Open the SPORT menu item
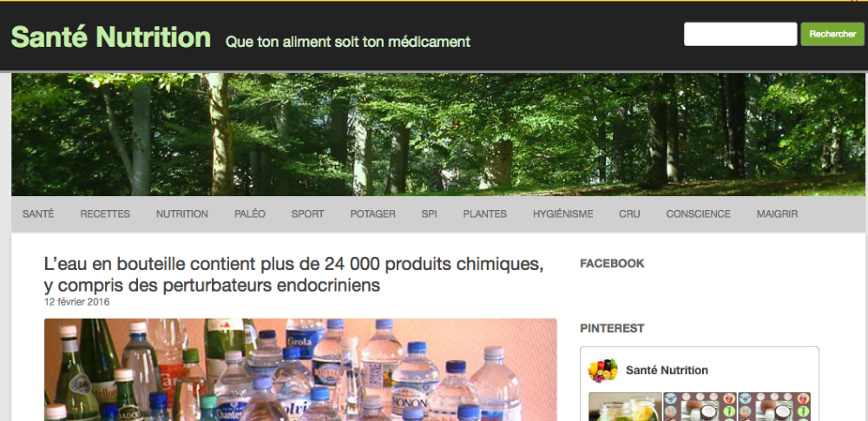The image size is (868, 421). (x=308, y=214)
